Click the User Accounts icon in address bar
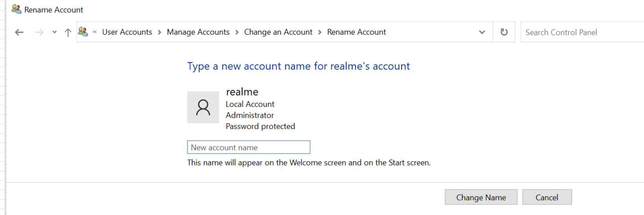This screenshot has width=644, height=215. (83, 32)
